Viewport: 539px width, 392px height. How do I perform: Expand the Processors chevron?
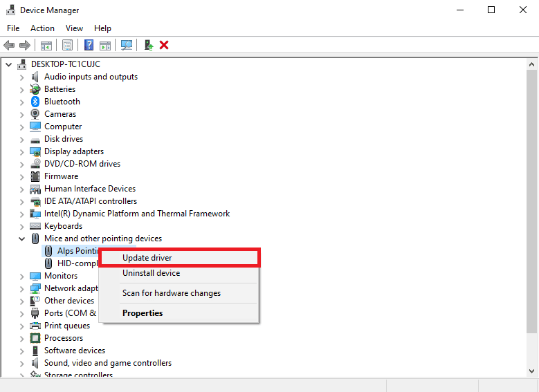coord(22,338)
